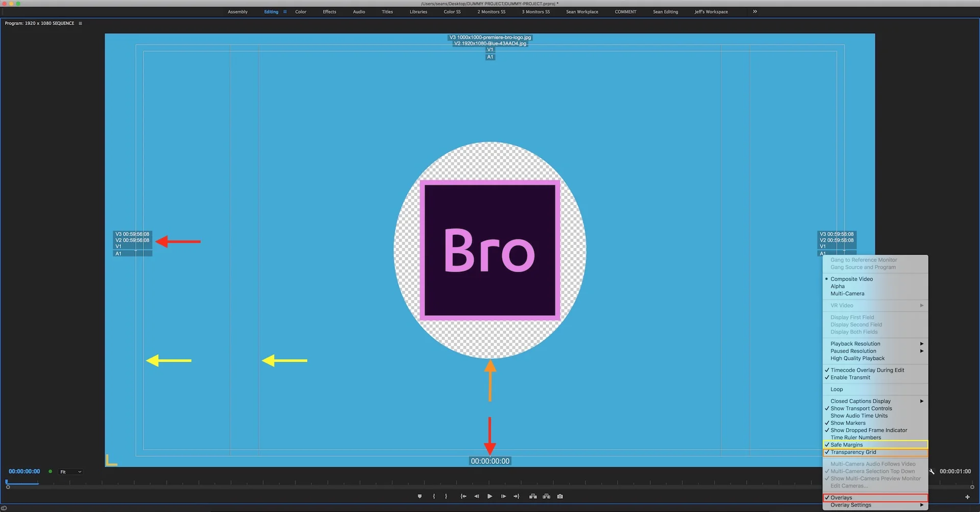Screen dimensions: 980x512
Task: Click the Program 1920 x 1080 SEQUENCE title
Action: coord(39,23)
